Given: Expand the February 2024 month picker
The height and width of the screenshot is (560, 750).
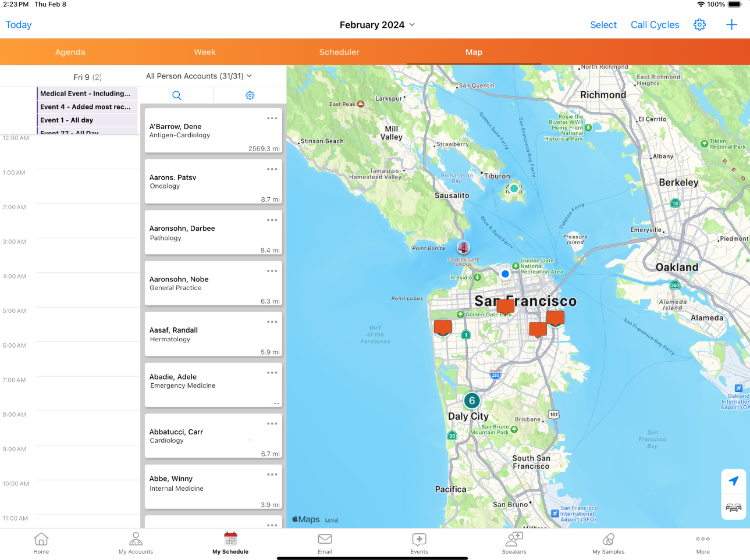Looking at the screenshot, I should (377, 24).
